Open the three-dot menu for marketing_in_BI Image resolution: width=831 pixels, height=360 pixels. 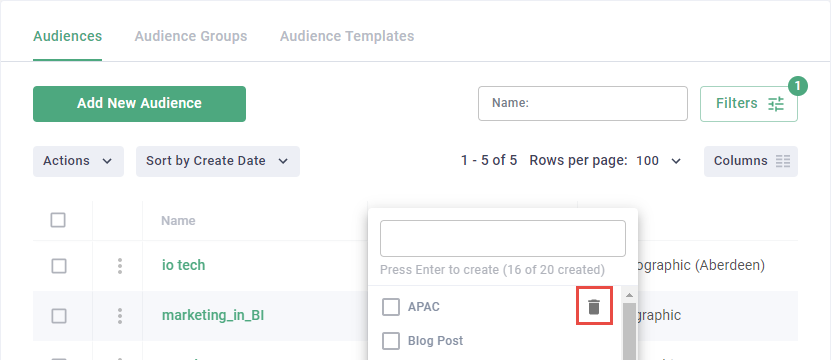point(120,315)
